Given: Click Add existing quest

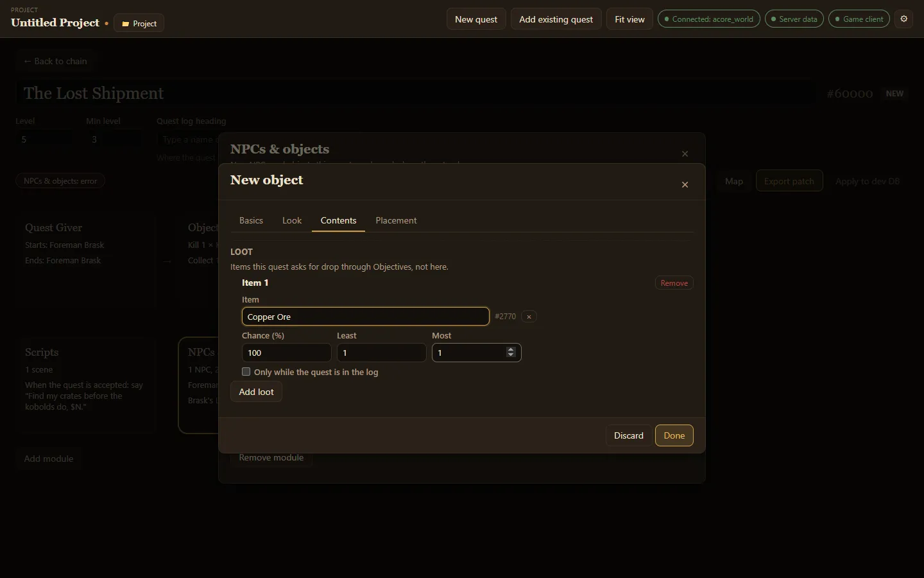Looking at the screenshot, I should pos(556,19).
